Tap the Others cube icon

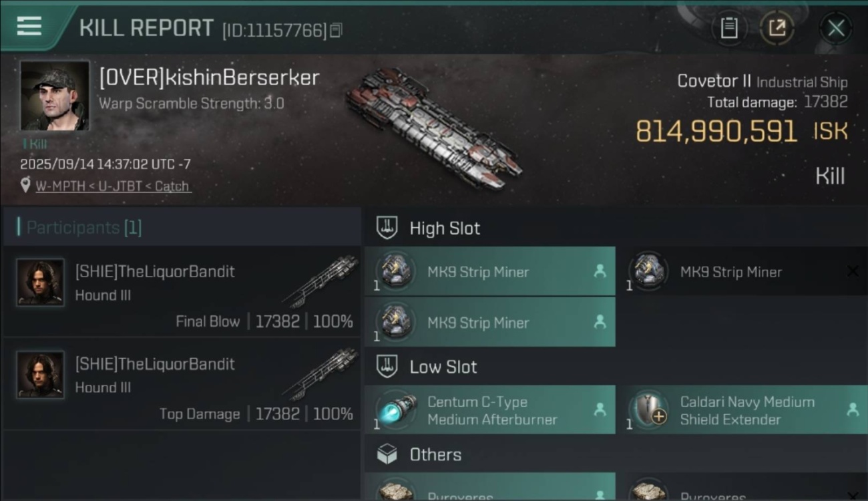tap(387, 454)
